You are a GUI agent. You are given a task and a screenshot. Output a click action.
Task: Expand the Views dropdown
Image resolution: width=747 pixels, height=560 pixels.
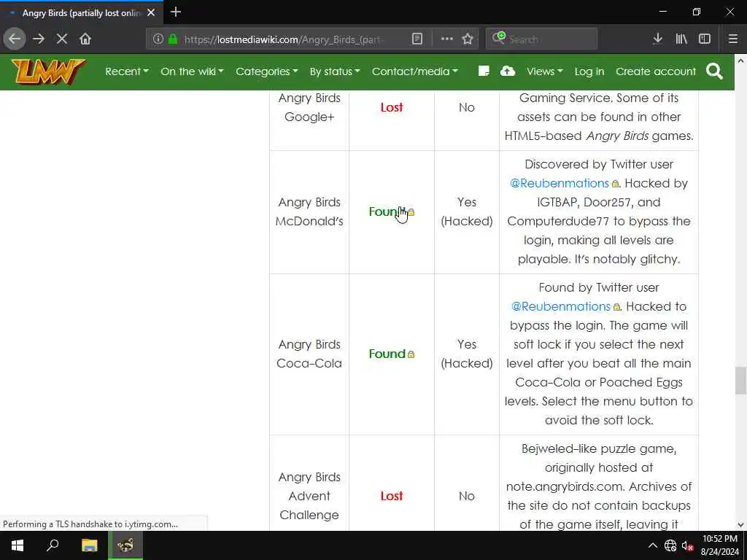coord(544,71)
